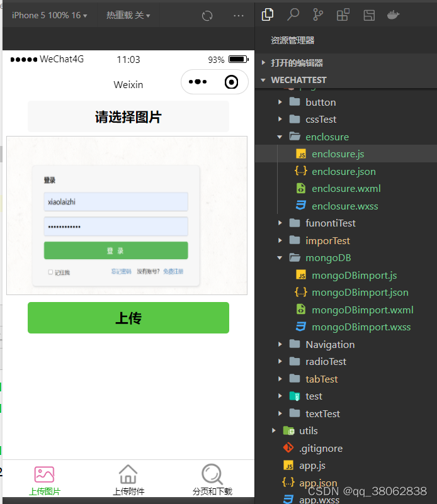437x504 pixels.
Task: Open app.json file
Action: [x=346, y=483]
